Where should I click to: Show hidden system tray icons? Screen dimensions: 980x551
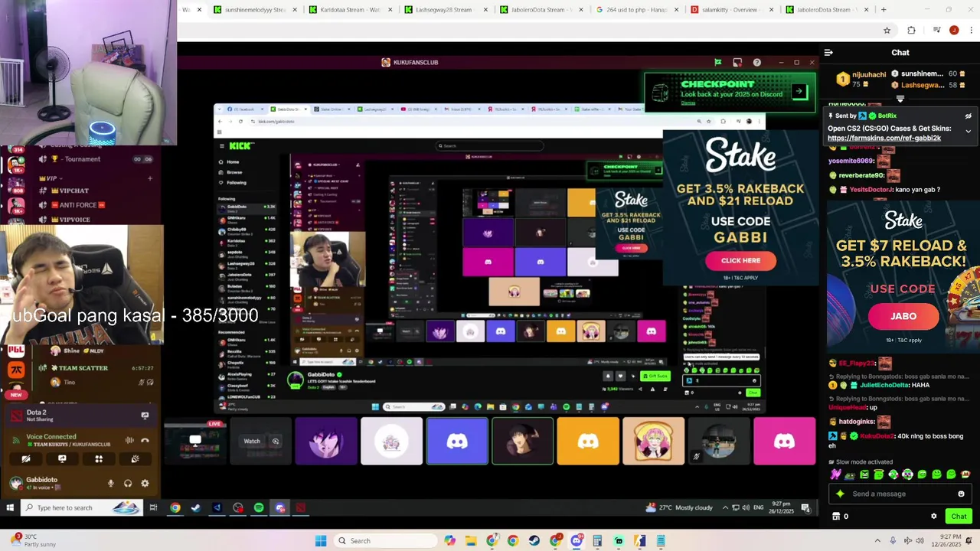877,541
